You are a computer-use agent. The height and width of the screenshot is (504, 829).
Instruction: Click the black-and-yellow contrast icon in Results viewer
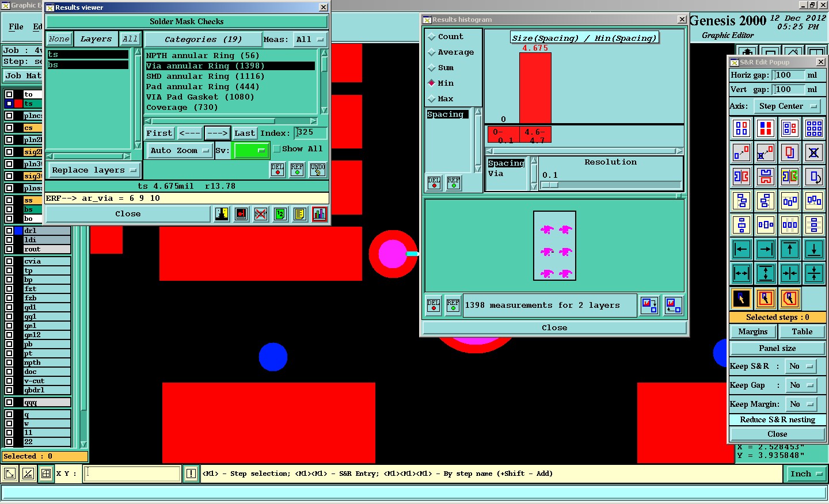pyautogui.click(x=222, y=214)
